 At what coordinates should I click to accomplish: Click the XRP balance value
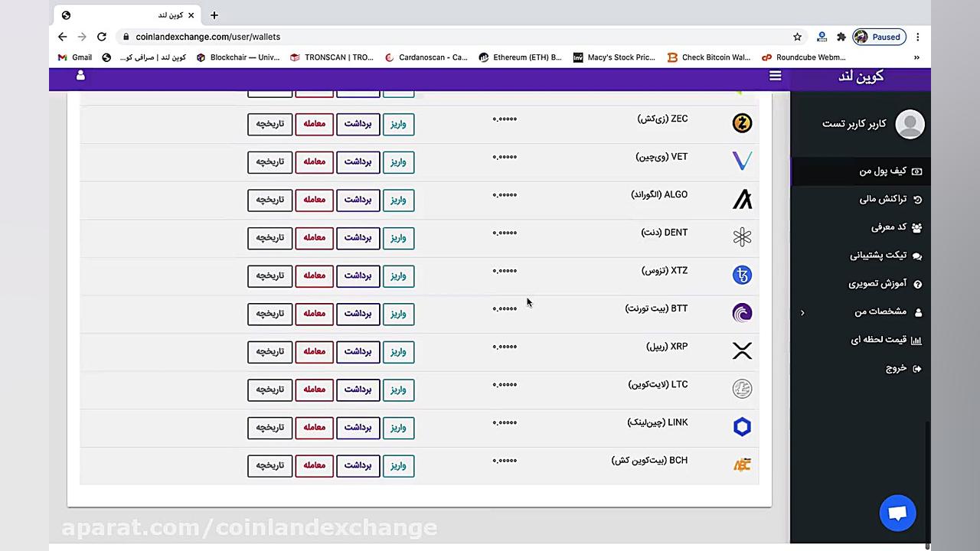click(505, 347)
